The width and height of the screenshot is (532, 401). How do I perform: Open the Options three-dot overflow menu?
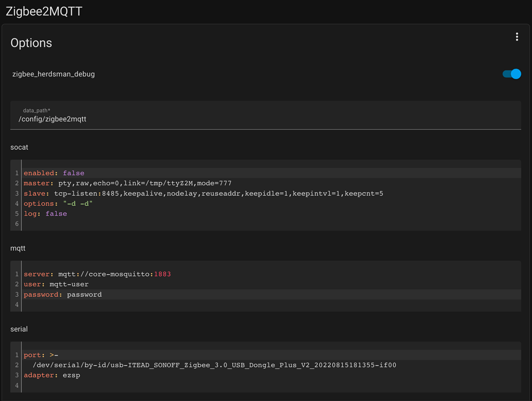(x=517, y=37)
